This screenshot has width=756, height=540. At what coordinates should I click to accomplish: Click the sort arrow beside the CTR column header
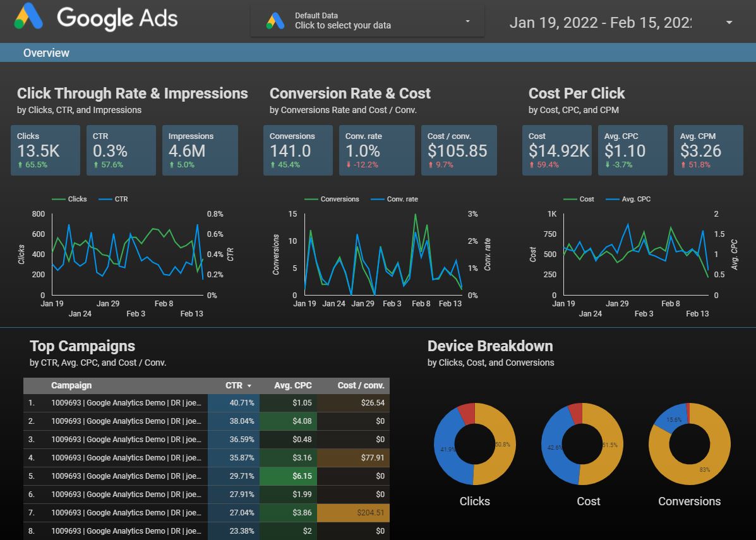pyautogui.click(x=249, y=386)
